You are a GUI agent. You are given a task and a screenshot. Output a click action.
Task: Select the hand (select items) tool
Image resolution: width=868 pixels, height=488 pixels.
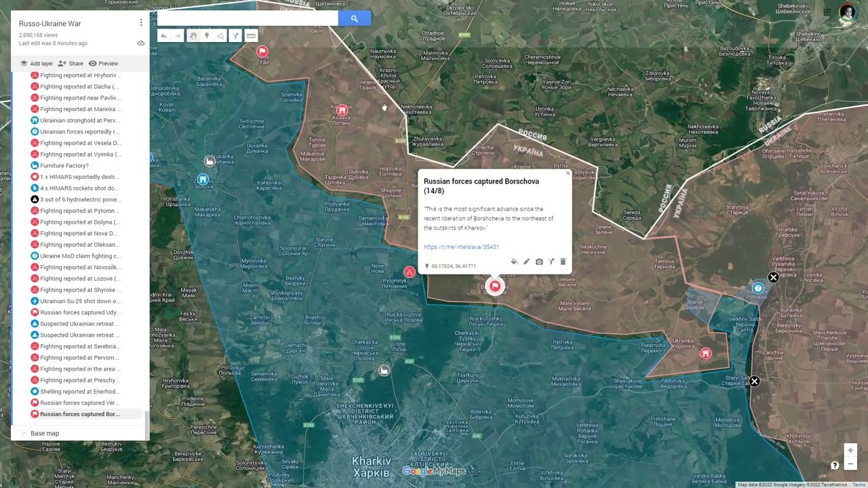[x=193, y=36]
